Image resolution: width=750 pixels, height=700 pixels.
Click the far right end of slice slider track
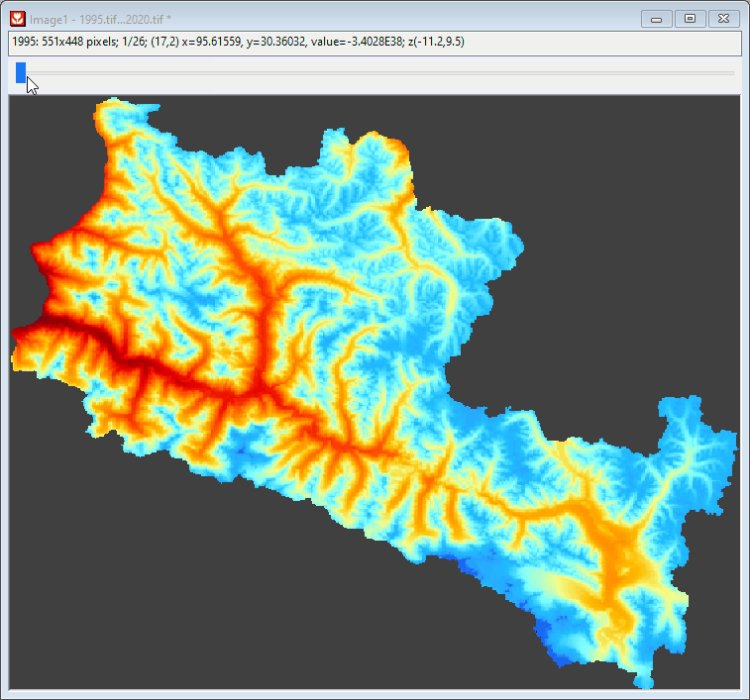[x=731, y=72]
